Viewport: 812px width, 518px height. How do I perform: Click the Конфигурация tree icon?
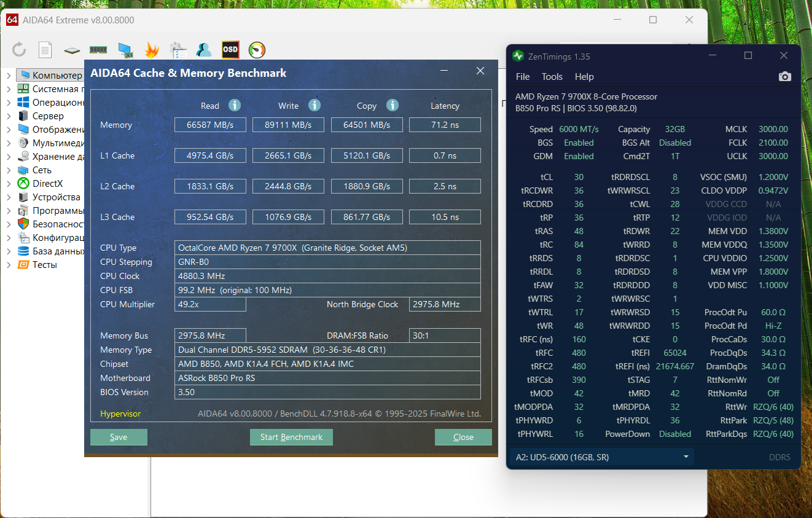point(23,237)
